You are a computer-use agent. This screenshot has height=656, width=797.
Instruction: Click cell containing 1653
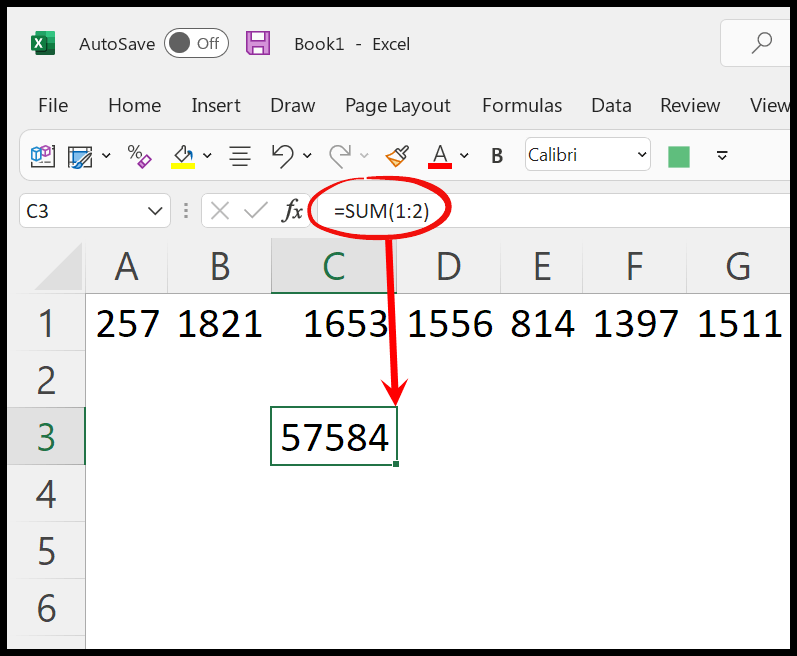(334, 323)
